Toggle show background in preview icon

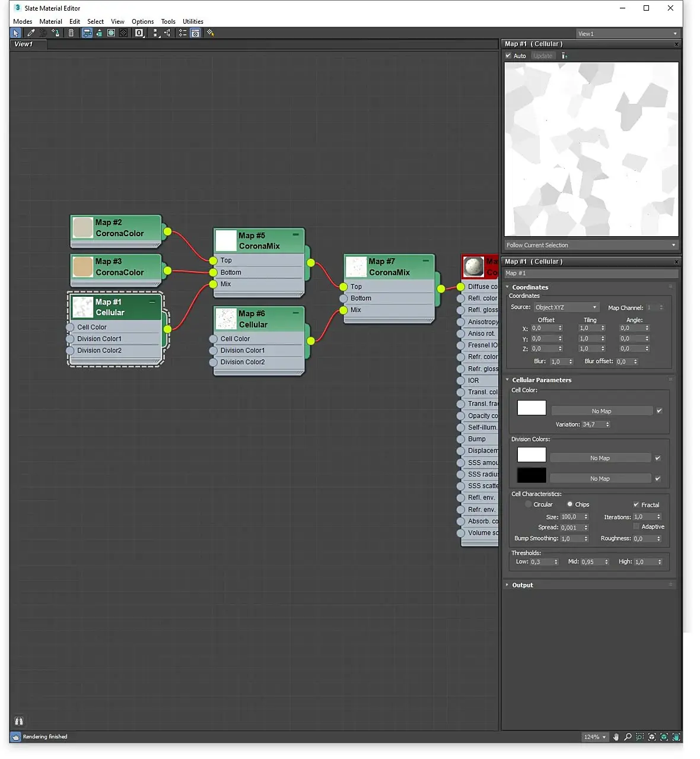coord(123,33)
